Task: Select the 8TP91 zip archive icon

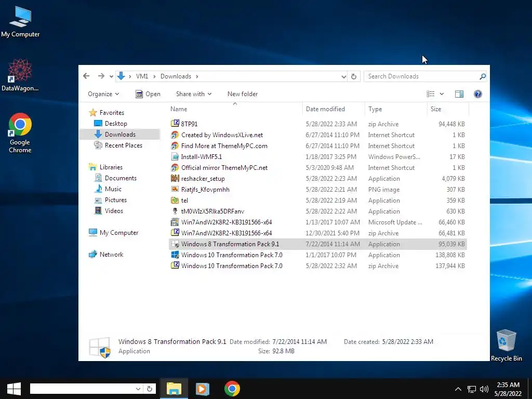Action: coord(175,124)
